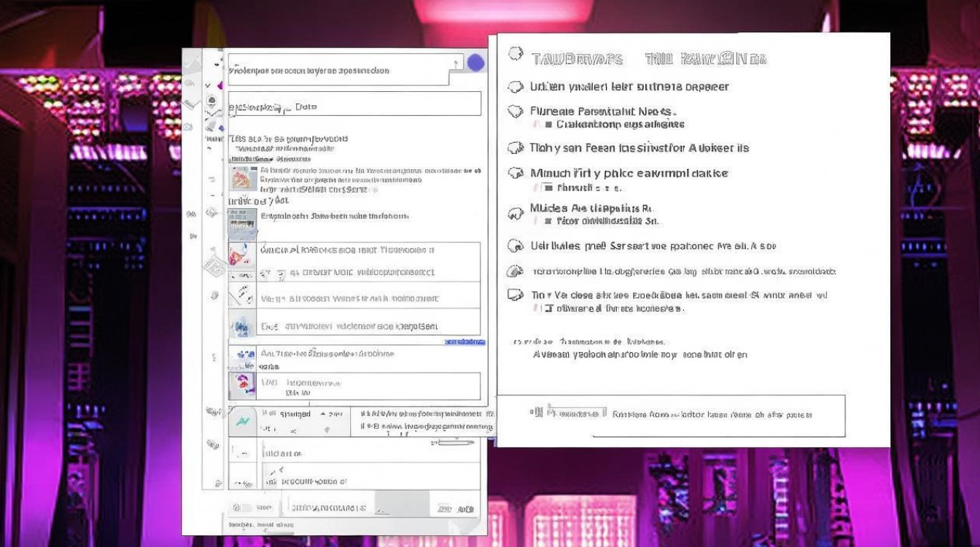
Task: Click the purple circle avatar icon
Action: [x=475, y=63]
